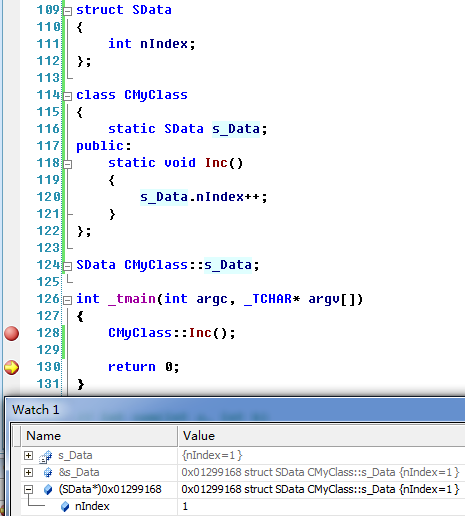Select the Watch 1 panel title

[36, 410]
